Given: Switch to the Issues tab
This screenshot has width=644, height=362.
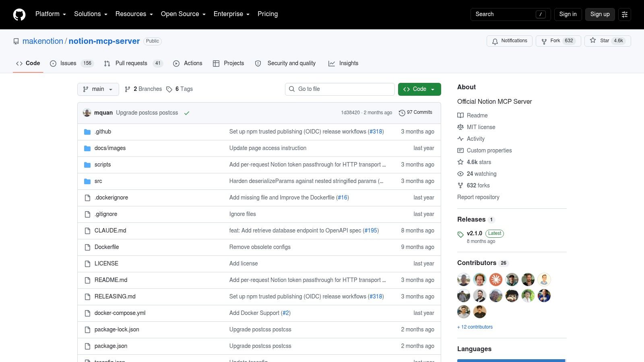Looking at the screenshot, I should tap(72, 64).
